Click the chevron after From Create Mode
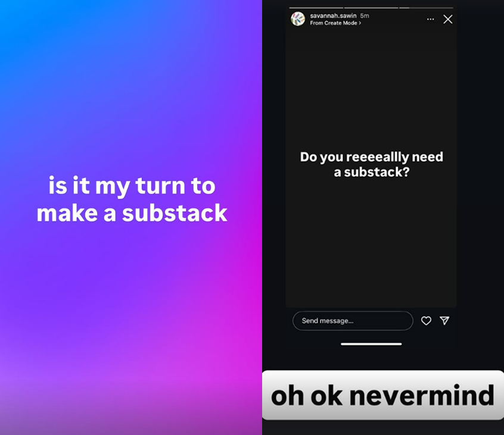Viewport: 504px width, 435px height. [360, 23]
